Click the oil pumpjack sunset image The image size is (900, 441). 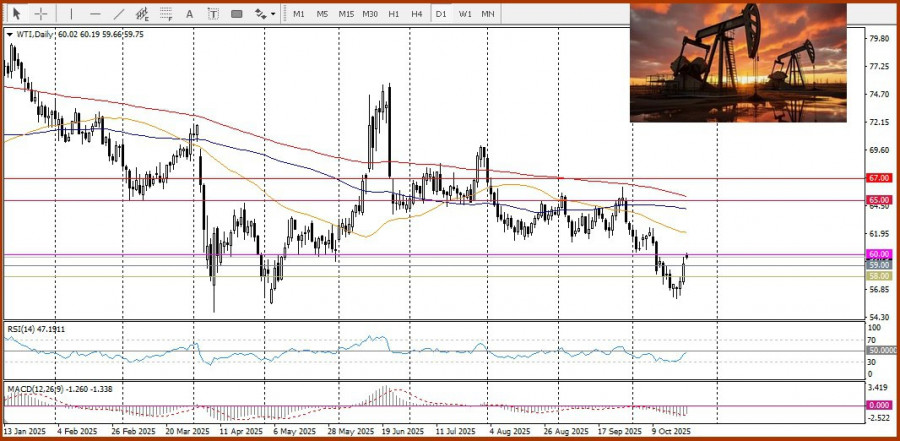tap(737, 62)
